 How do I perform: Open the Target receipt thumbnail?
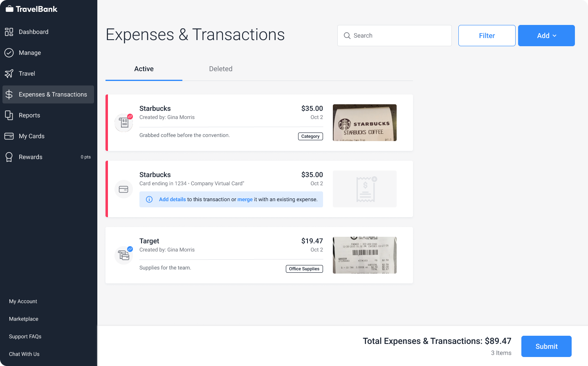(x=365, y=255)
